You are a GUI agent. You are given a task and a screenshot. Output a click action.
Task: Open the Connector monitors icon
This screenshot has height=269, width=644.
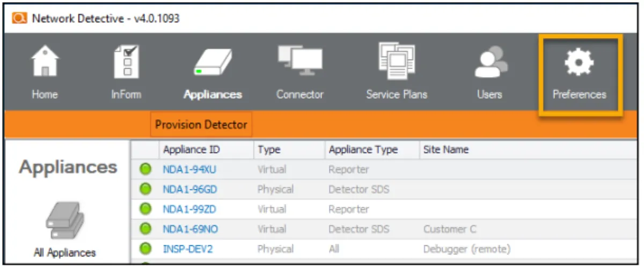[299, 60]
